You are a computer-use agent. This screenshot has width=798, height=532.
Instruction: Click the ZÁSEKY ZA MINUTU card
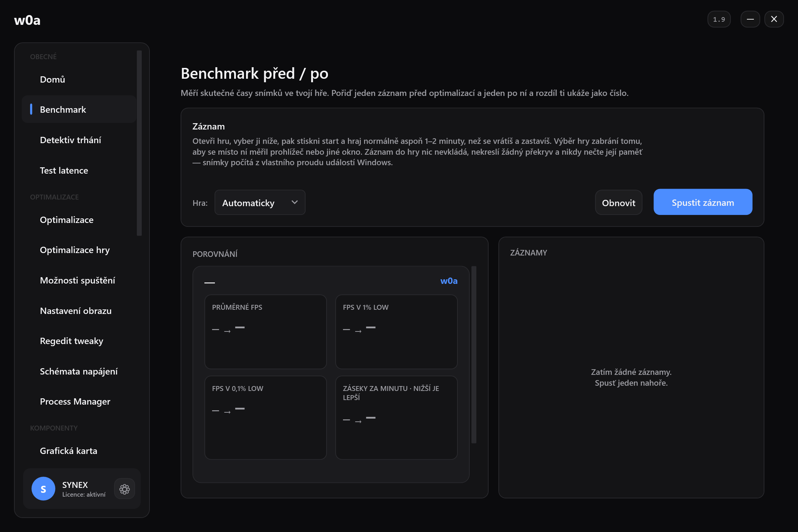pyautogui.click(x=396, y=417)
